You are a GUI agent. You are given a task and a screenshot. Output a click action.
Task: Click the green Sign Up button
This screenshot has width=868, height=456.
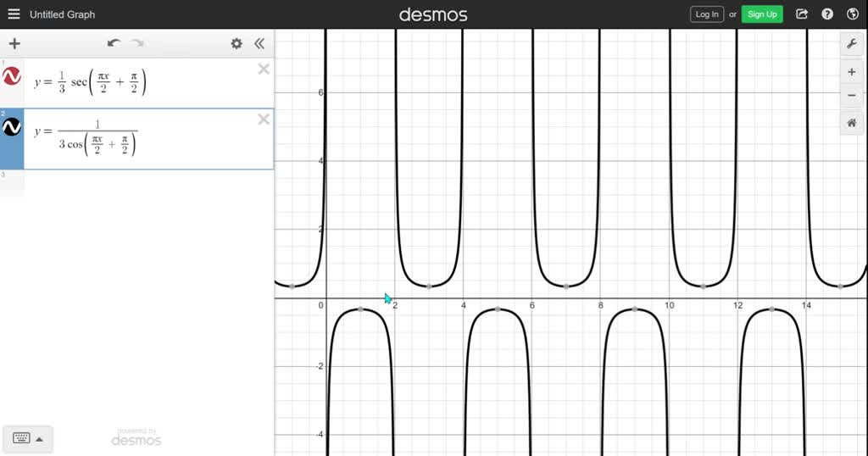762,14
